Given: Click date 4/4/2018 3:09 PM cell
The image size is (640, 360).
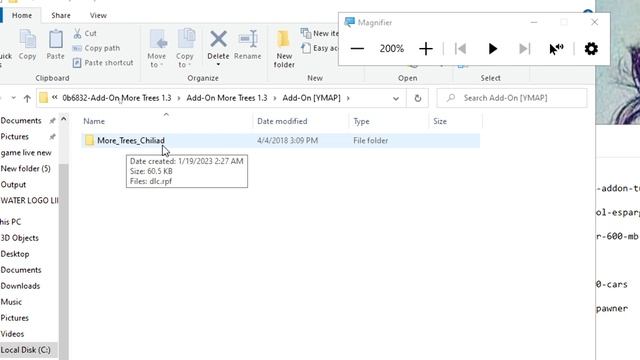Looking at the screenshot, I should 287,140.
